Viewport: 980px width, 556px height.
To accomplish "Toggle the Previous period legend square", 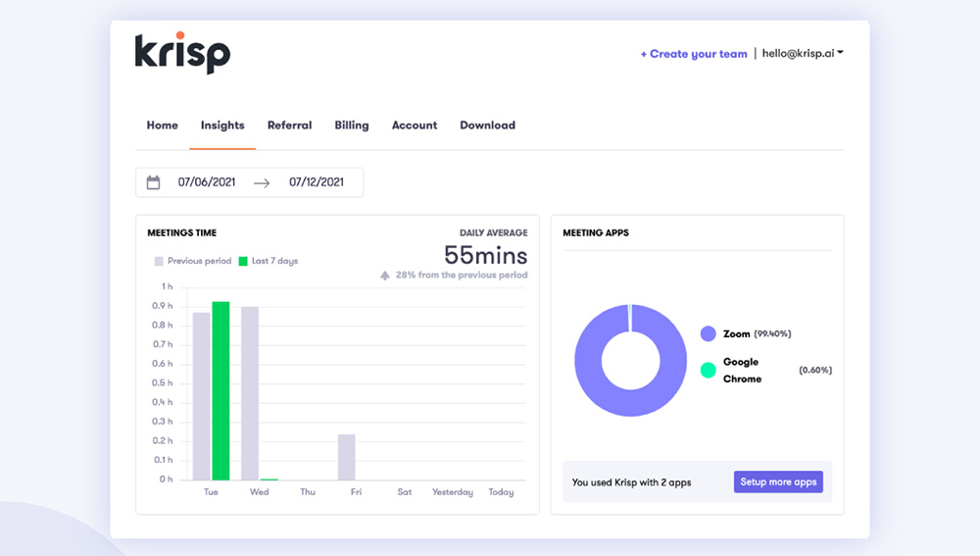I will tap(159, 261).
